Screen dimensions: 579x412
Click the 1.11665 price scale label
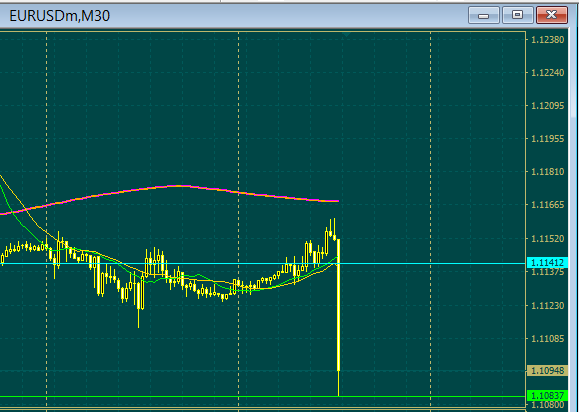click(548, 205)
